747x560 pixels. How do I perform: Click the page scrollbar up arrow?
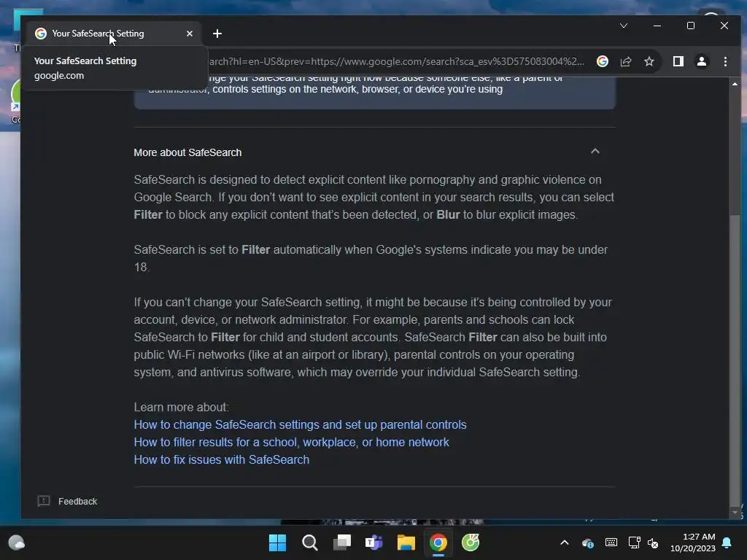pos(735,84)
